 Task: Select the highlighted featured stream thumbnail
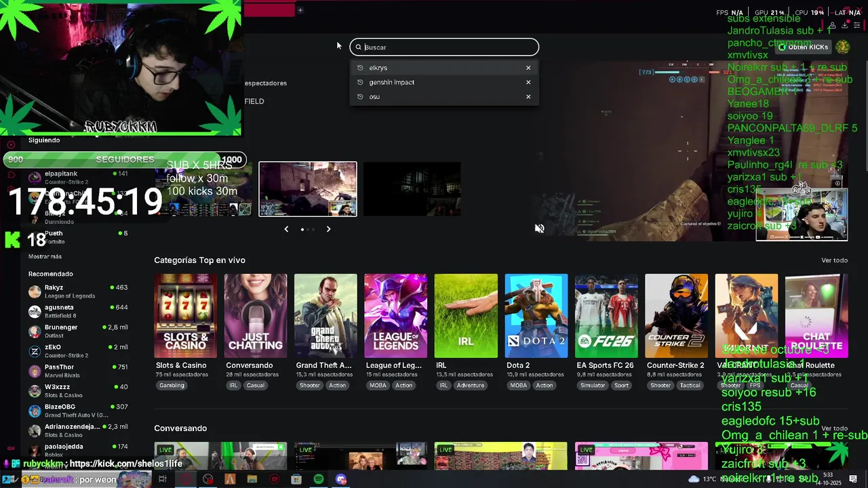pos(308,189)
